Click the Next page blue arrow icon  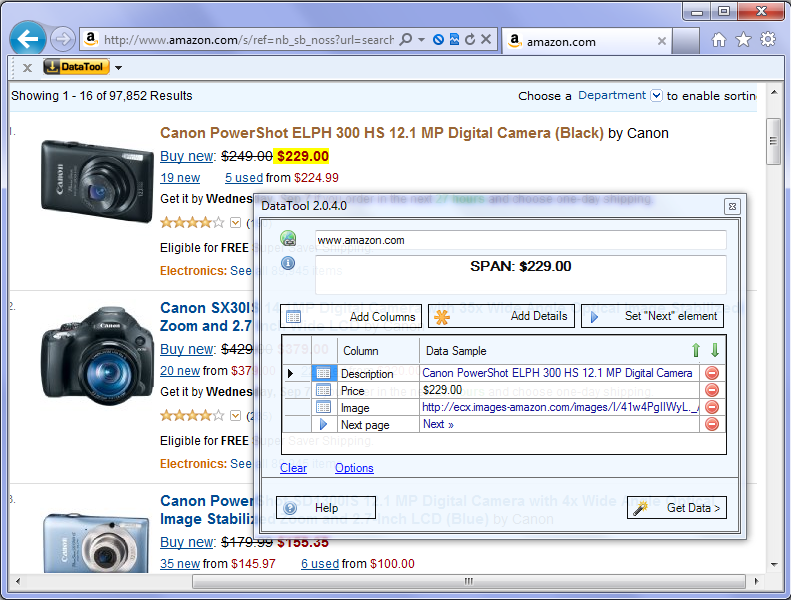(x=323, y=424)
